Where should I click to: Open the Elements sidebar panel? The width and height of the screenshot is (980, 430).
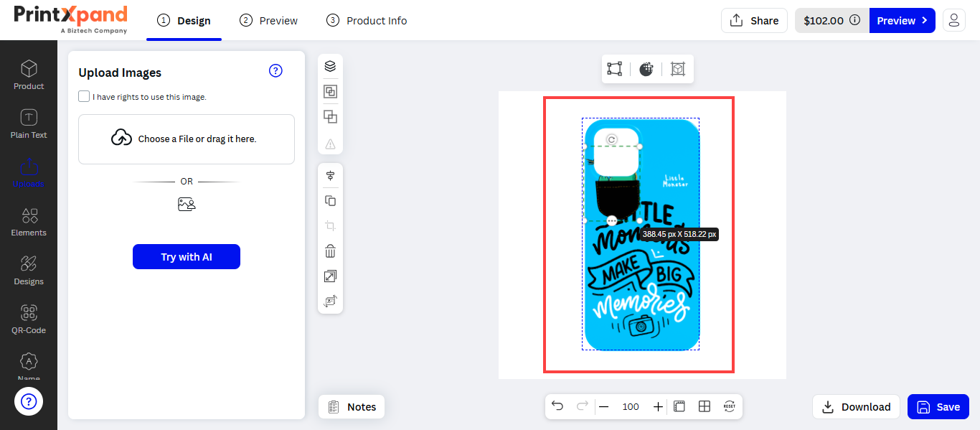(29, 222)
